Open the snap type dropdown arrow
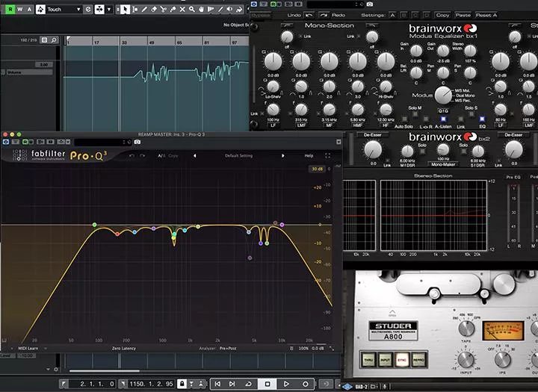This screenshot has width=538, height=392. click(109, 9)
